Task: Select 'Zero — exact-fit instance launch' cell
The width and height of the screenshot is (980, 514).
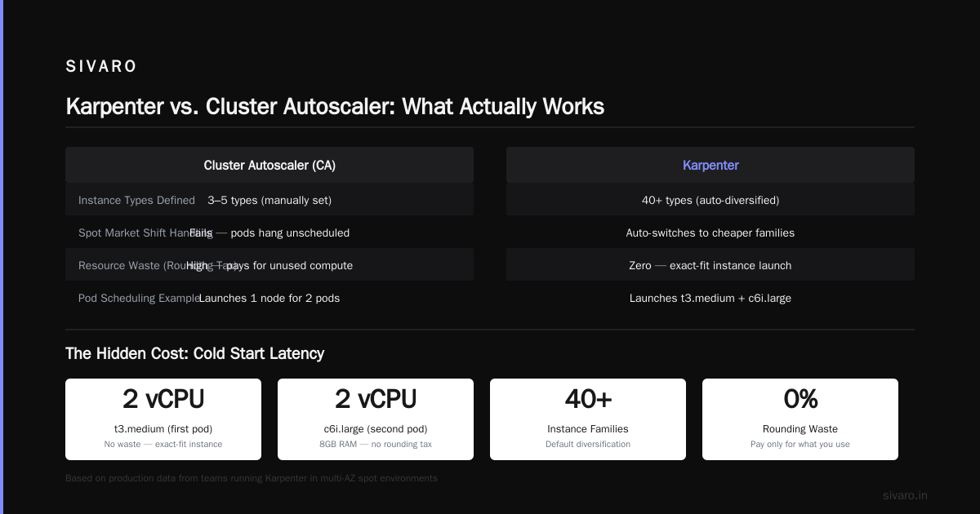Action: 710,265
